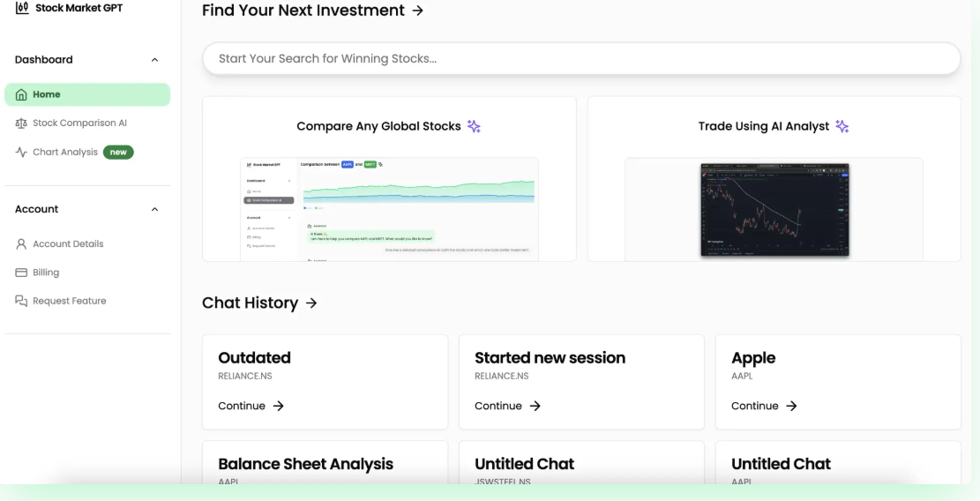Click the Request Feature chat icon
Viewport: 980px width, 501px height.
(x=22, y=301)
